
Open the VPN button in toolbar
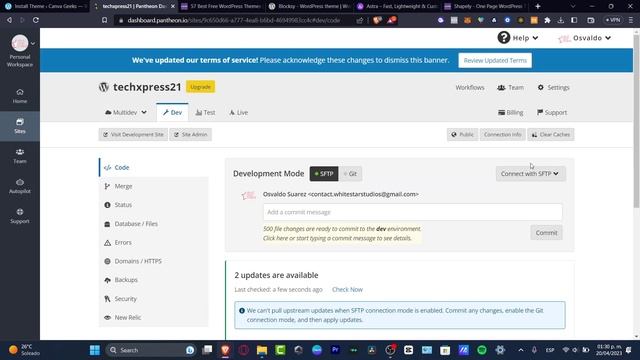pyautogui.click(x=613, y=20)
